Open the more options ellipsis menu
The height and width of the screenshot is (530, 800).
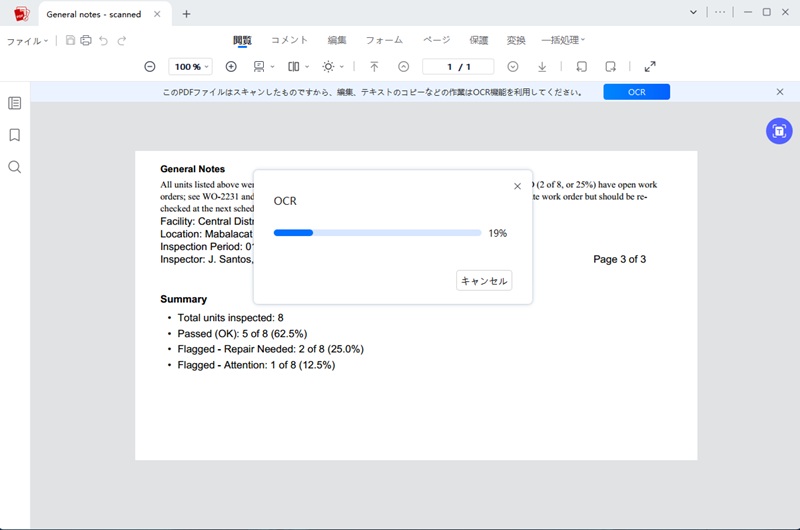[x=720, y=12]
